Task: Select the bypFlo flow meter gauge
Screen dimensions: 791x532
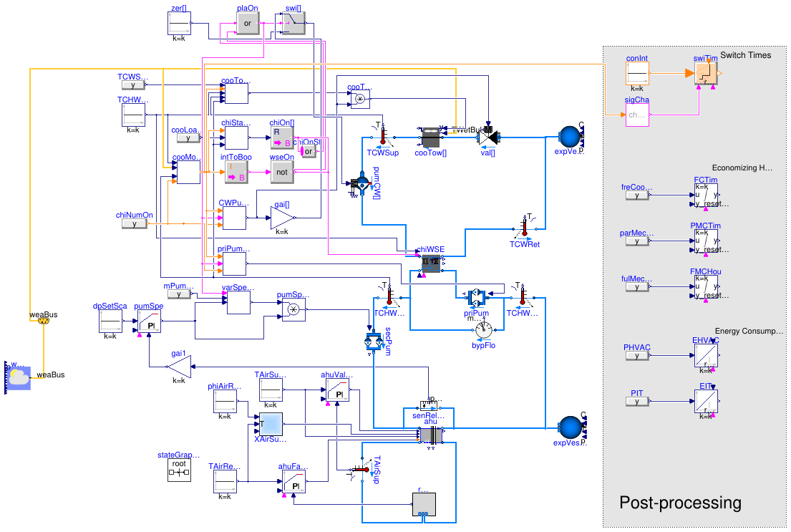Action: tap(484, 330)
